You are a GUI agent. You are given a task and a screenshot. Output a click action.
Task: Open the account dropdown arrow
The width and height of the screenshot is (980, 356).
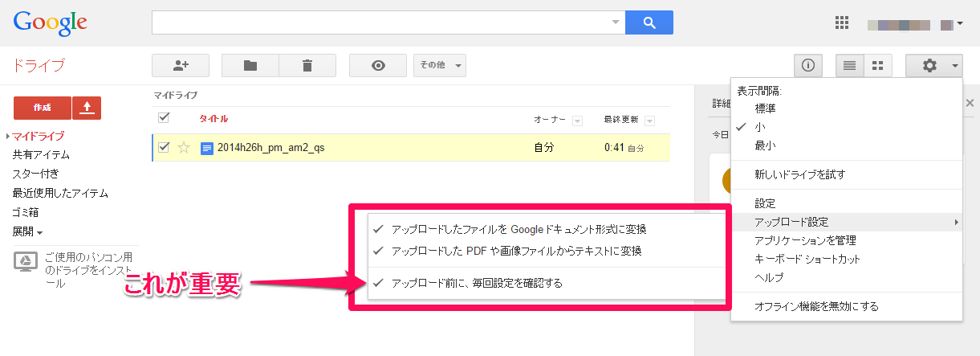[961, 23]
